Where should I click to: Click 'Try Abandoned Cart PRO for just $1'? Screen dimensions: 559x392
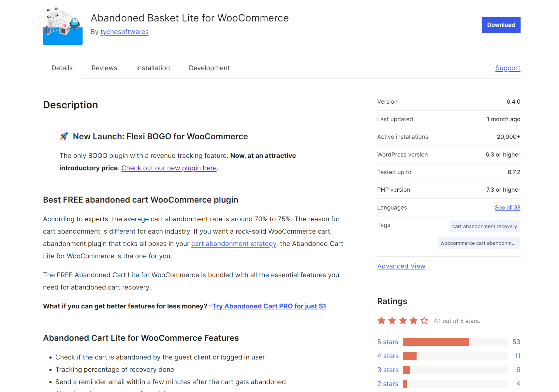[x=269, y=306]
